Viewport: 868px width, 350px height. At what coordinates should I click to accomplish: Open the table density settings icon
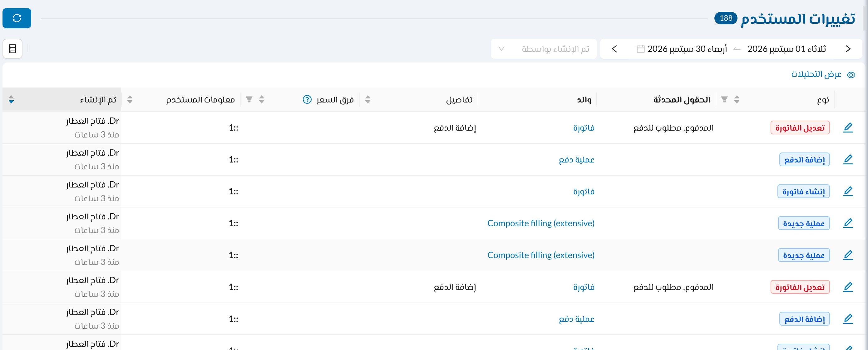pos(12,49)
